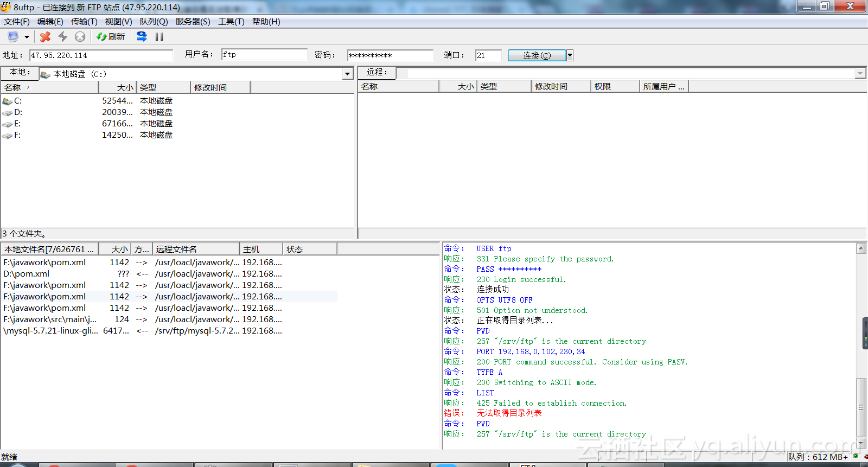Sort local files by 修改时间 column
868x467 pixels.
(x=220, y=87)
